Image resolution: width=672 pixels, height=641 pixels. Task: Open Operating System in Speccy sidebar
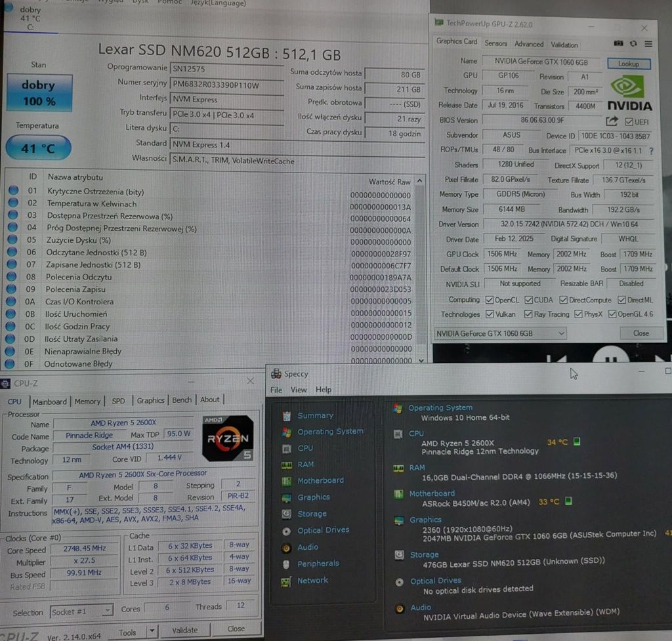click(x=330, y=432)
